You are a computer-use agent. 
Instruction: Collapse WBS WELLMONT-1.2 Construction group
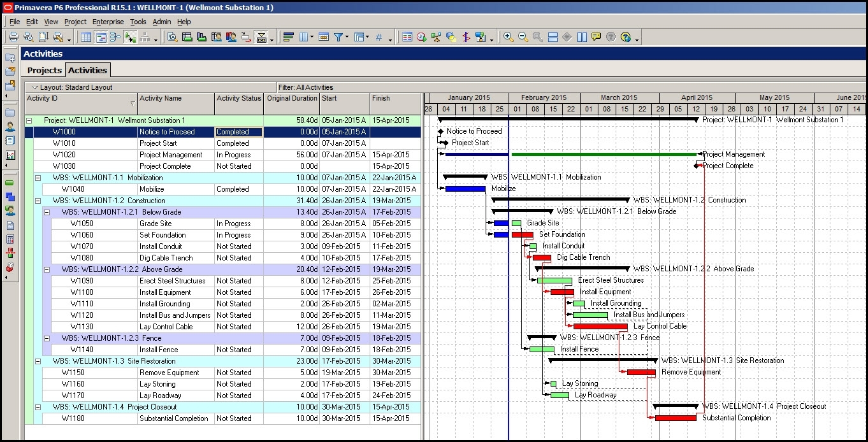coord(38,201)
